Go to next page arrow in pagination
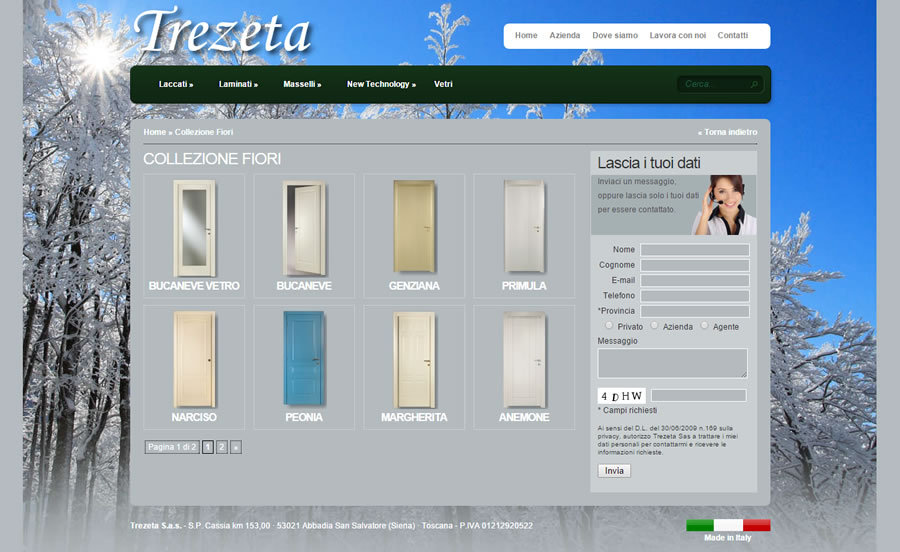900x552 pixels. click(236, 447)
